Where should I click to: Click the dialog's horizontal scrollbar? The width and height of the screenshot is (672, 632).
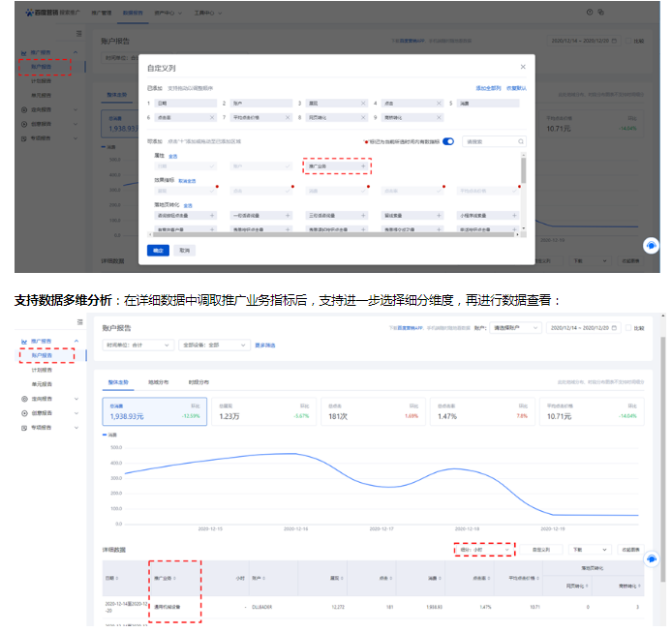(x=334, y=234)
